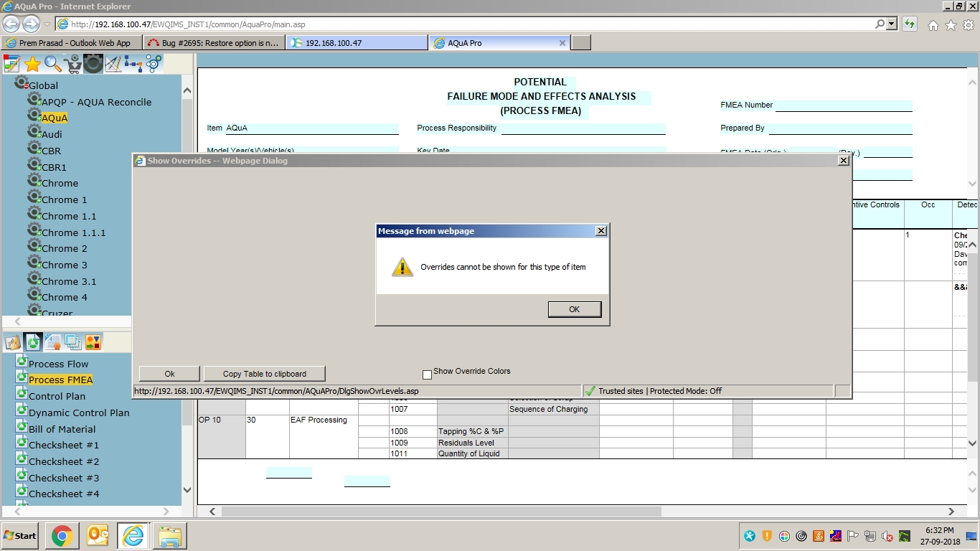Open the browser favorites star icon
The image size is (980, 551).
pyautogui.click(x=951, y=25)
